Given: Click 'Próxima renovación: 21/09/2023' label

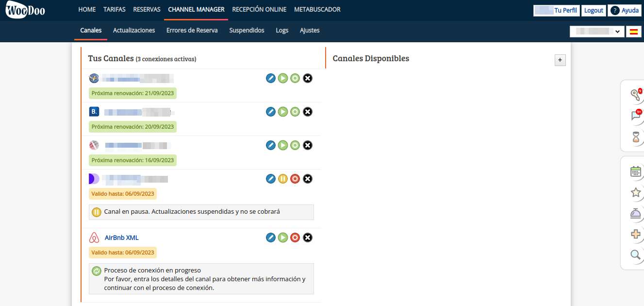Looking at the screenshot, I should tap(132, 93).
